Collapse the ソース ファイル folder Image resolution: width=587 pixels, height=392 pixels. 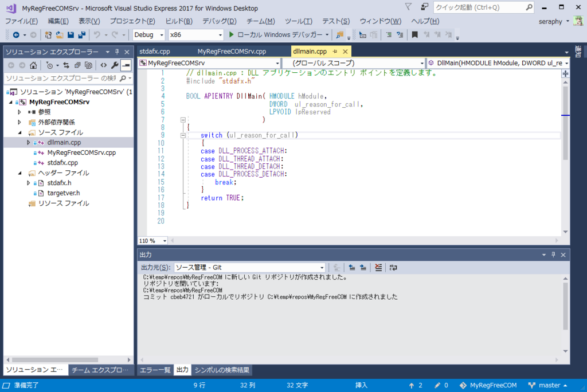(20, 132)
